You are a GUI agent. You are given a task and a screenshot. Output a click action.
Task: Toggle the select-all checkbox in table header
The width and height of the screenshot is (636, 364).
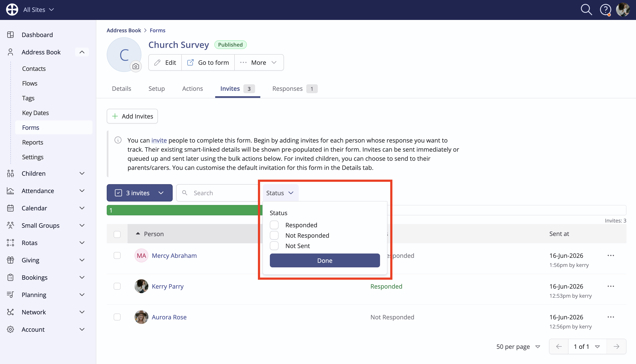(117, 234)
